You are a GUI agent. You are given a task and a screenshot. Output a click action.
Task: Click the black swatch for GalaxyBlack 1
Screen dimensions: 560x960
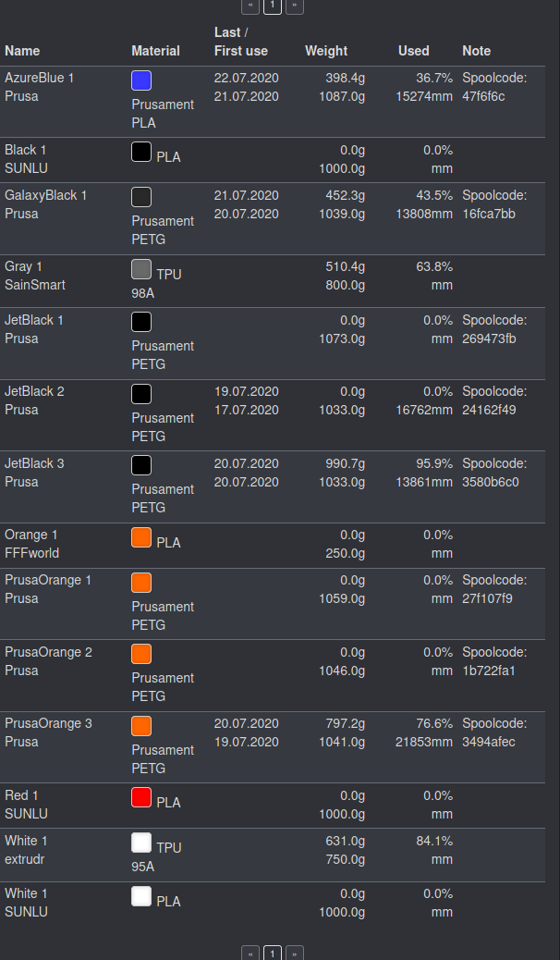[x=140, y=196]
